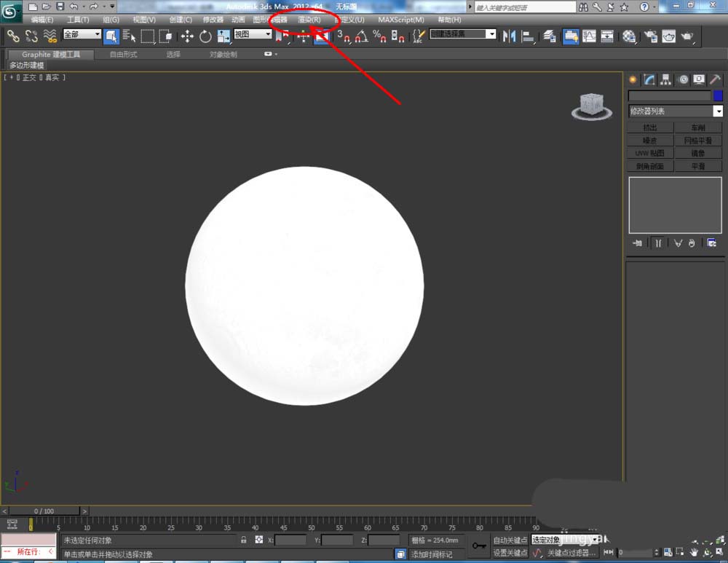Screen dimensions: 728x563
Task: Open the Material Editor icon
Action: [x=629, y=36]
